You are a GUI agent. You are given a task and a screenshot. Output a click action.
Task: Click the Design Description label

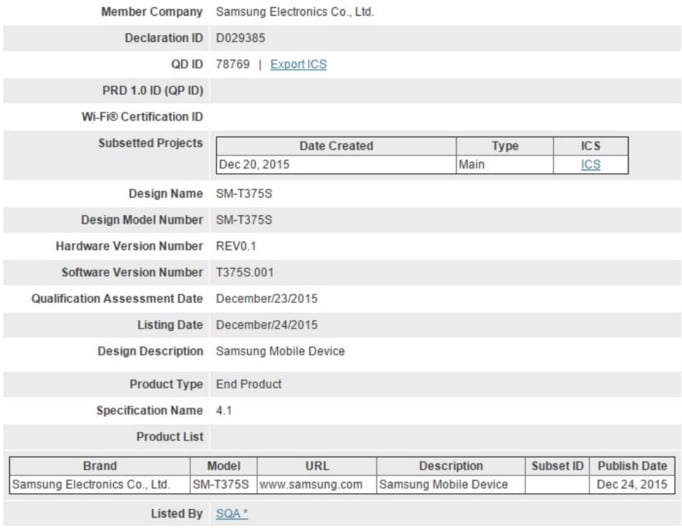point(150,351)
